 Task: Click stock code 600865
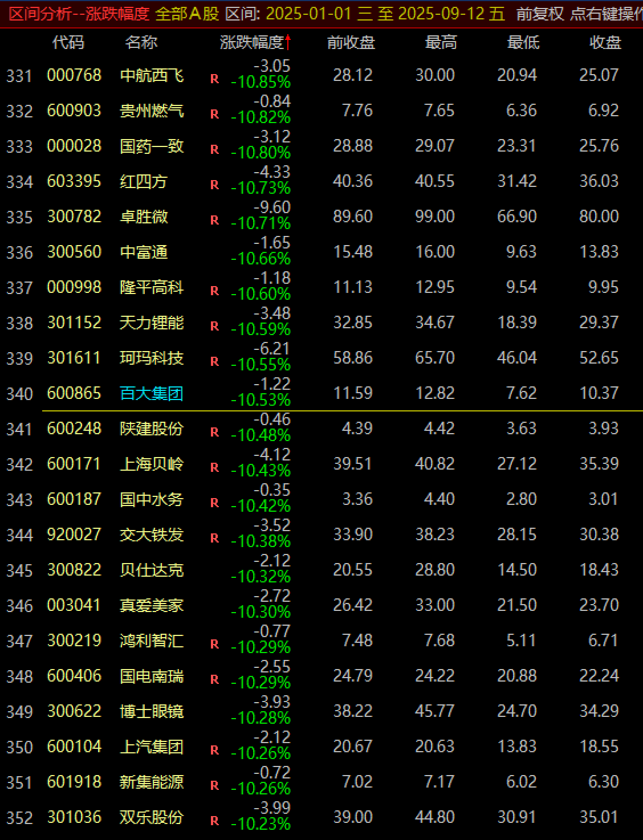74,393
